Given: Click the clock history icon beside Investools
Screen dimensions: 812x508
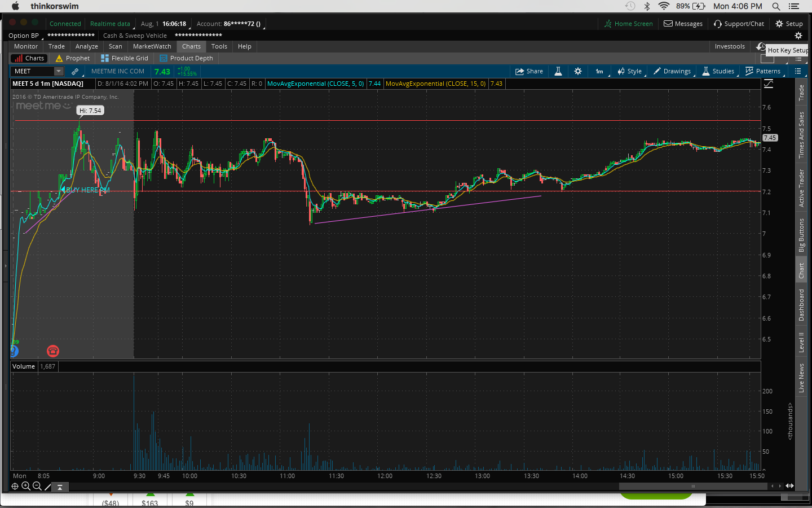Looking at the screenshot, I should (761, 46).
